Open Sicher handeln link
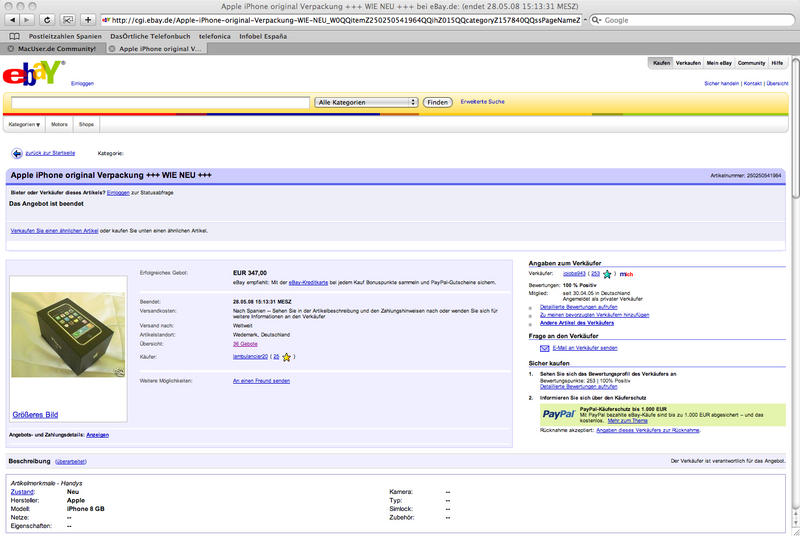This screenshot has width=800, height=536. (x=721, y=84)
